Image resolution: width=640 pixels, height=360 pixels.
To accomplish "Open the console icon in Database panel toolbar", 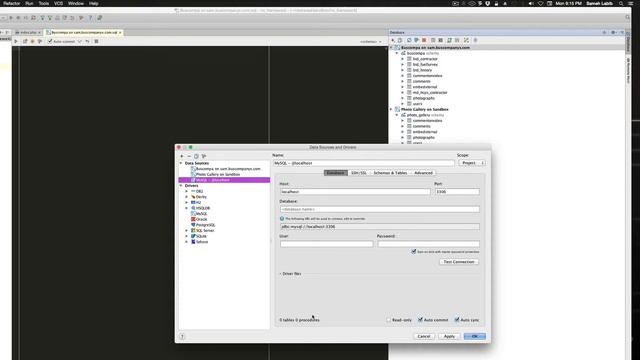I will (440, 40).
